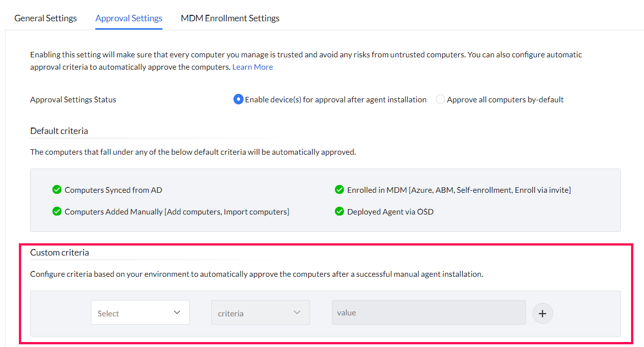Click into the value input field
Image resolution: width=644 pixels, height=347 pixels.
click(x=428, y=313)
